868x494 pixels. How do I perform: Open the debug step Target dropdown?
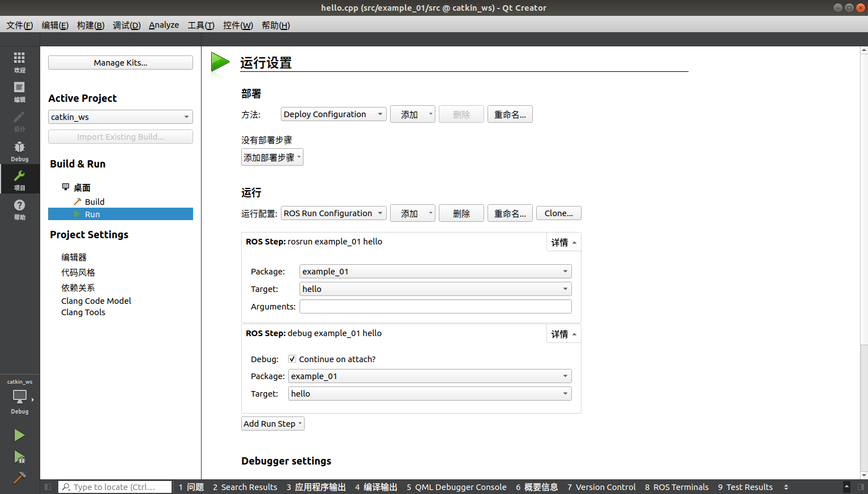(430, 393)
